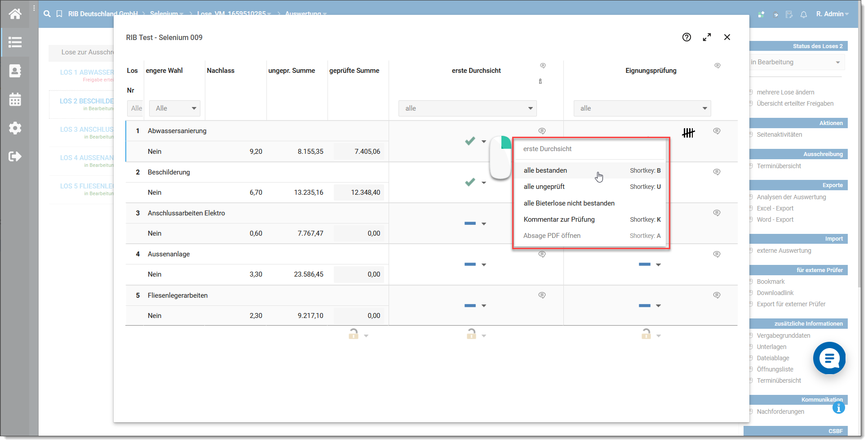Open the help question mark icon
The width and height of the screenshot is (868, 443).
pos(686,37)
